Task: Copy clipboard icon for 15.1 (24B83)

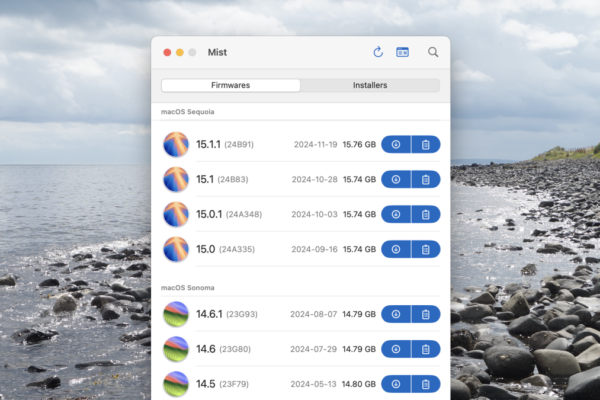Action: pyautogui.click(x=426, y=179)
